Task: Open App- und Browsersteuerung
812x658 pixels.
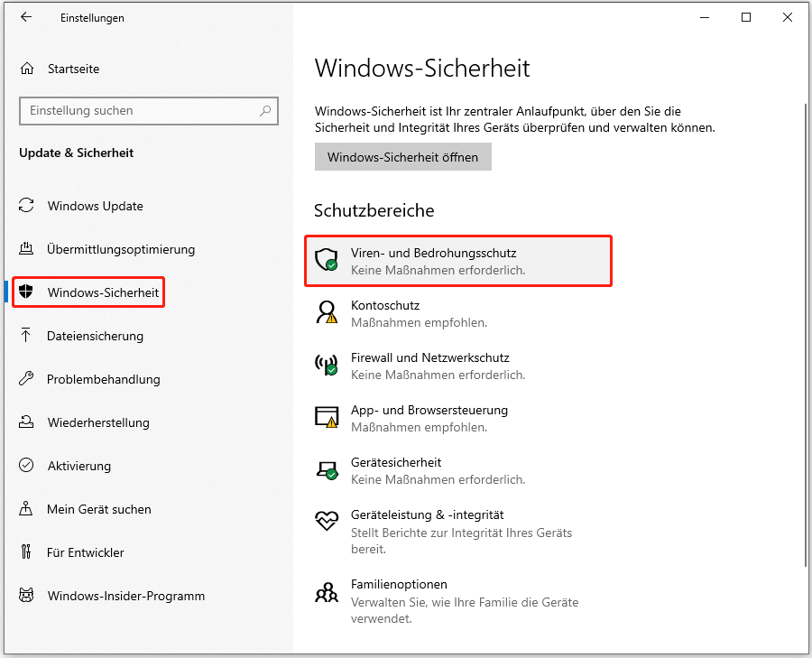Action: [458, 418]
